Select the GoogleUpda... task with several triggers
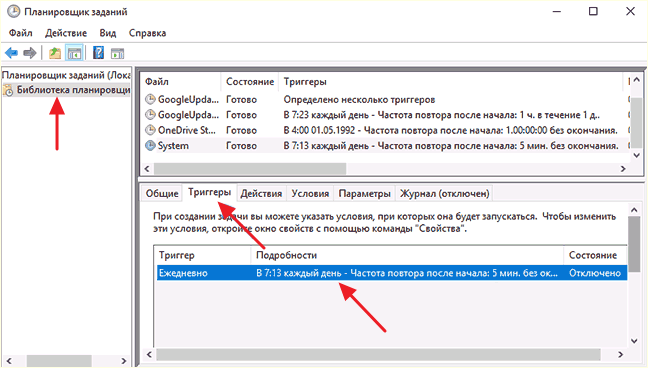 (x=188, y=100)
